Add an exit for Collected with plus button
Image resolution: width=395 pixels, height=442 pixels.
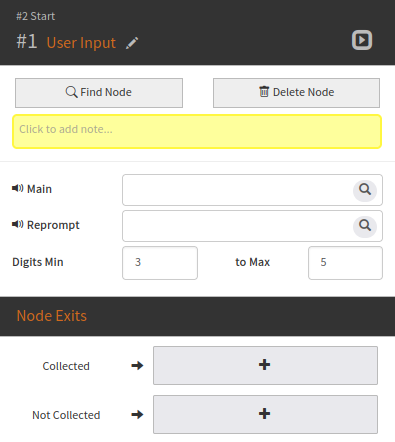265,365
